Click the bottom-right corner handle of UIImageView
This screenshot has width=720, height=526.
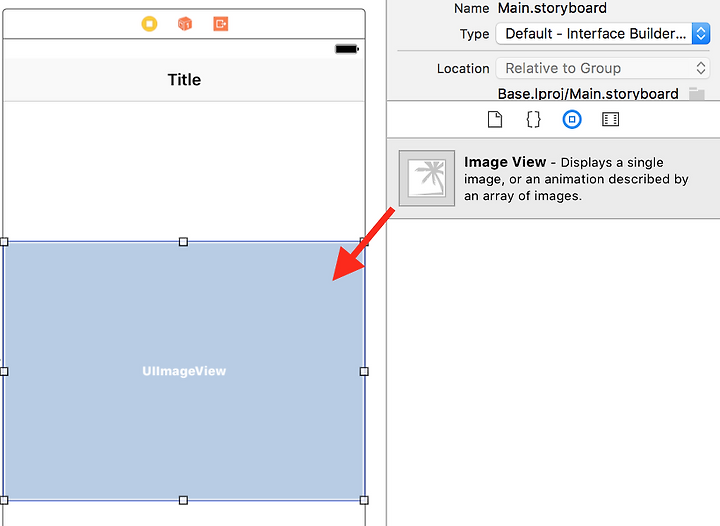[364, 500]
